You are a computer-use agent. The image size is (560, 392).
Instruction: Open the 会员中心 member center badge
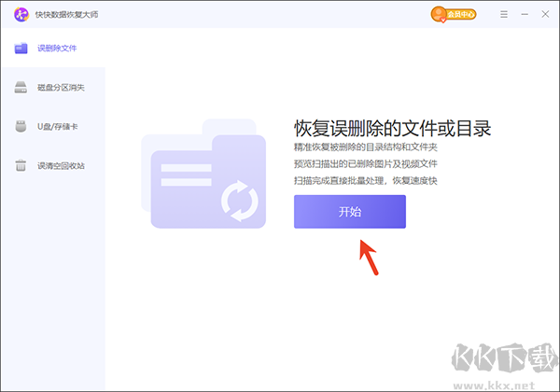pyautogui.click(x=454, y=14)
